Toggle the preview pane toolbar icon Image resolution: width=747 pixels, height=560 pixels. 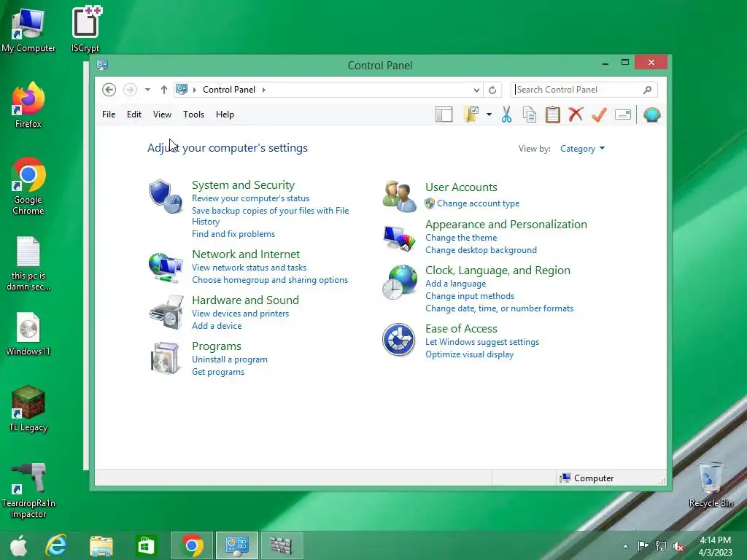[444, 114]
